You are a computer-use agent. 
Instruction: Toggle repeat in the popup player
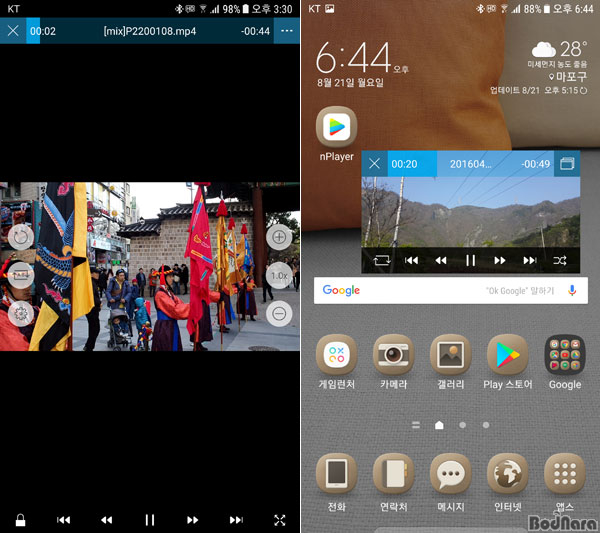381,260
